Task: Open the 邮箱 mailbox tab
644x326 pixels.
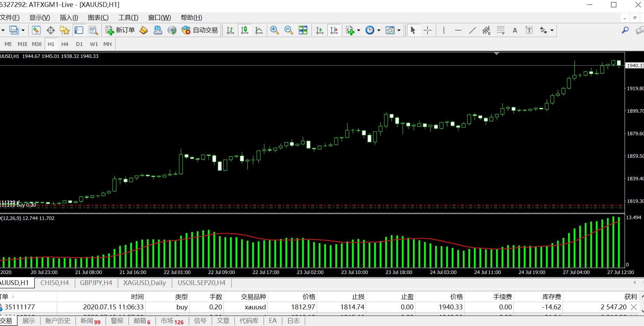Action: [x=142, y=321]
